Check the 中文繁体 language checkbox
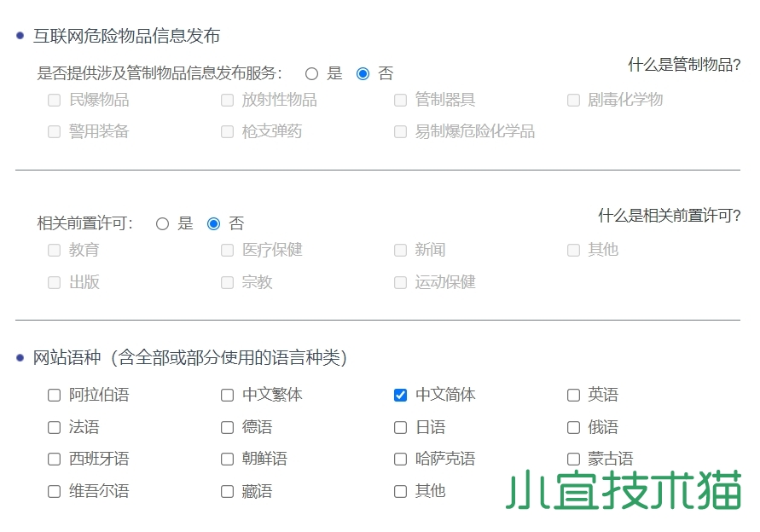760x532 pixels. point(228,396)
